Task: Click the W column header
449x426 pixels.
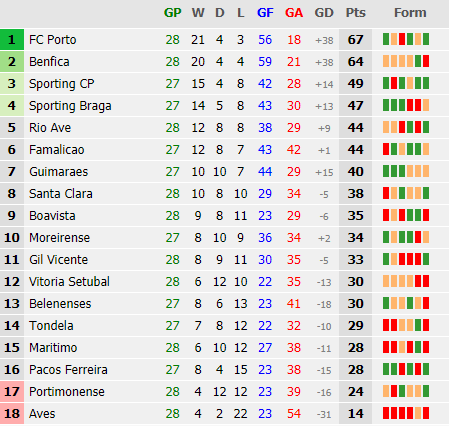Action: (x=198, y=13)
